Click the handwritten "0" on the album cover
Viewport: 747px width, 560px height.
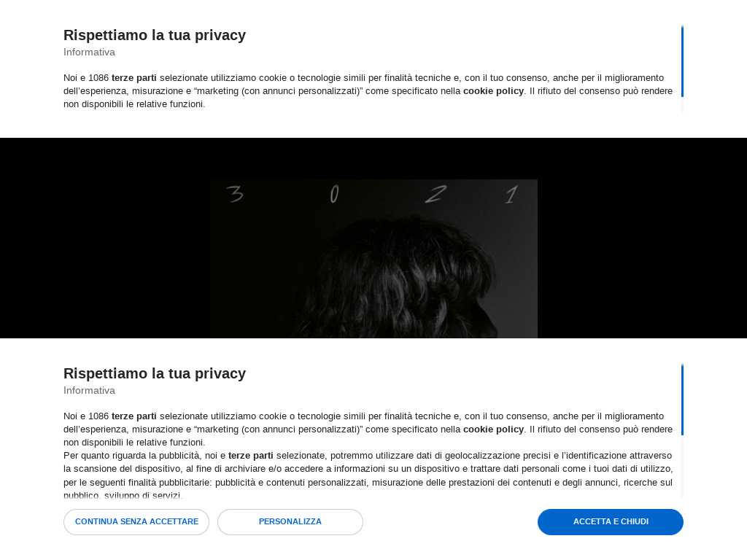pos(334,194)
